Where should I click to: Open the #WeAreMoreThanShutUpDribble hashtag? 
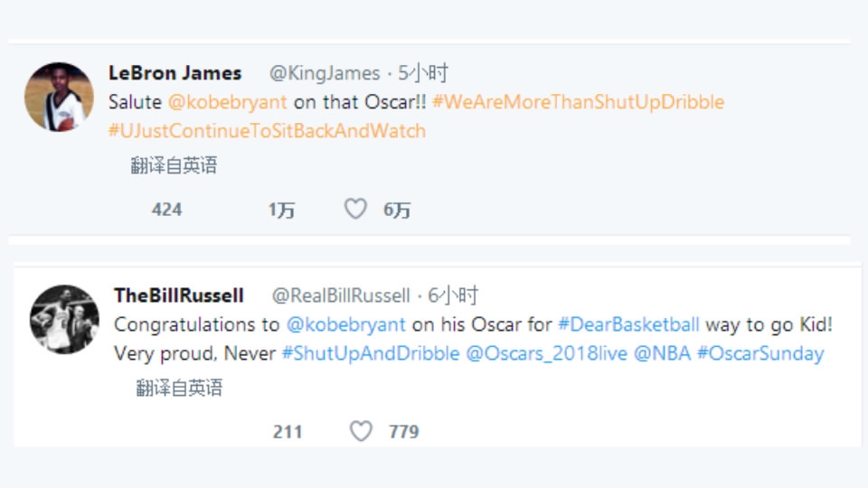pos(578,102)
